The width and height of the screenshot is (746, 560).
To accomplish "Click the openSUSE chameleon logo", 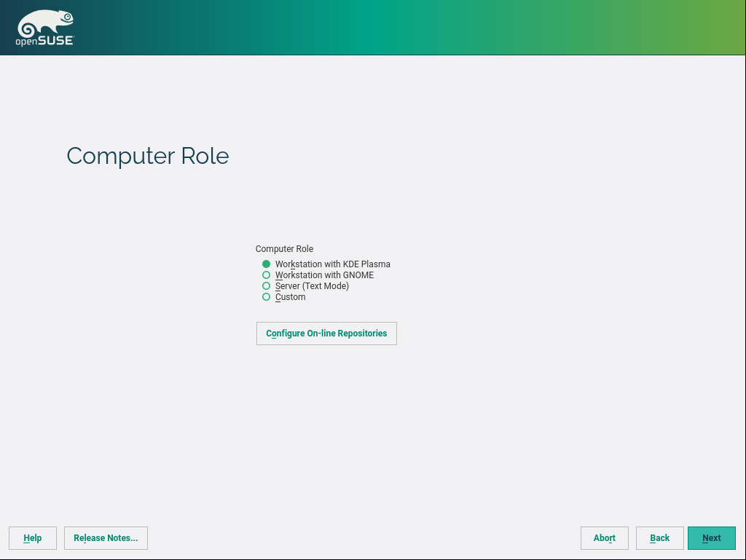I will (44, 23).
